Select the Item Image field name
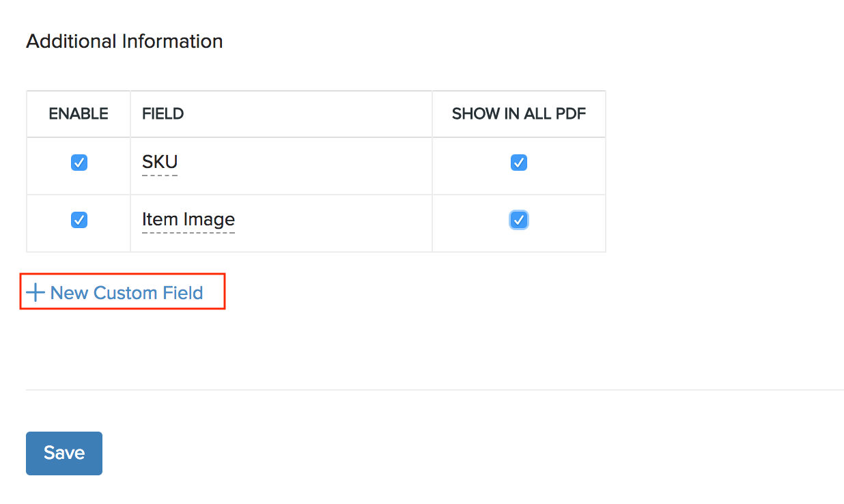 pos(188,219)
